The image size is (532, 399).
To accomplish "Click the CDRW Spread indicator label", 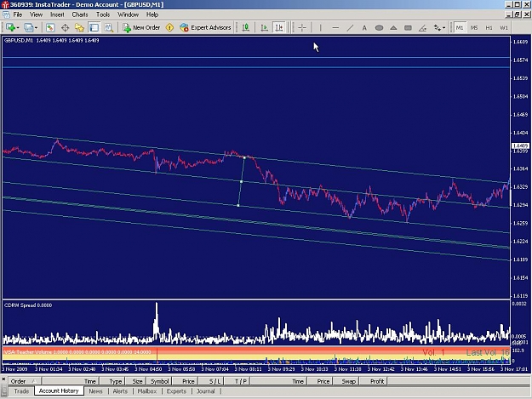I will click(28, 305).
